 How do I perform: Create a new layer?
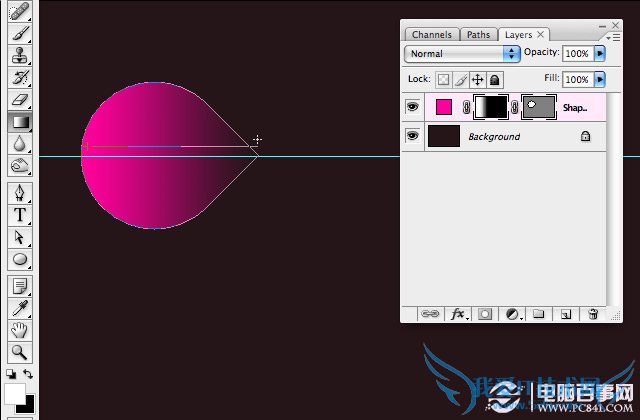[566, 314]
